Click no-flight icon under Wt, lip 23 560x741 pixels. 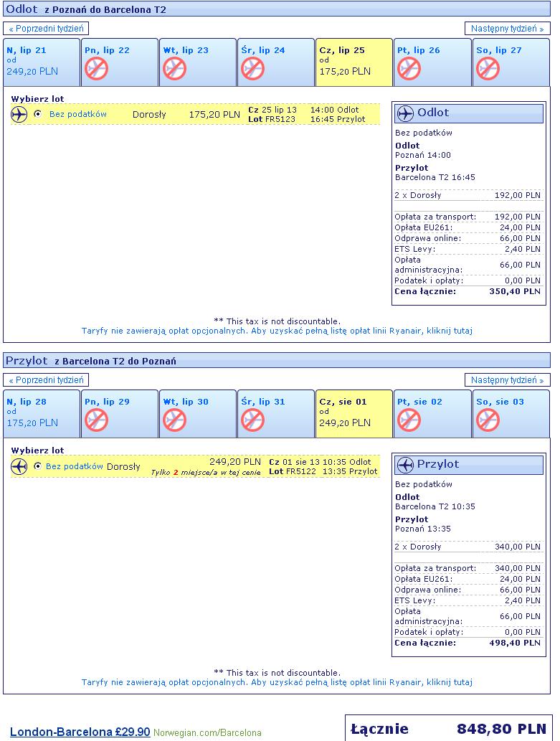click(174, 69)
